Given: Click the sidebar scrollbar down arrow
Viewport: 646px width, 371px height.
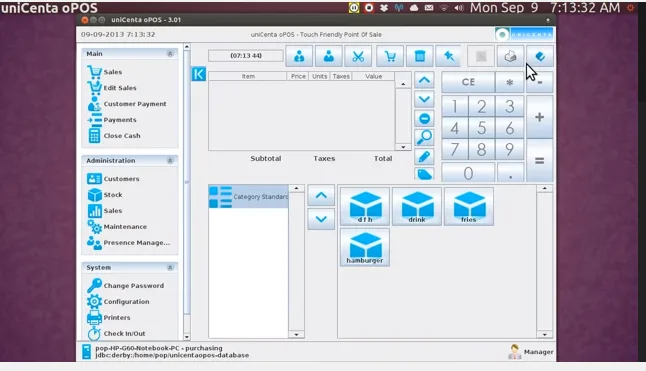Looking at the screenshot, I should point(187,337).
